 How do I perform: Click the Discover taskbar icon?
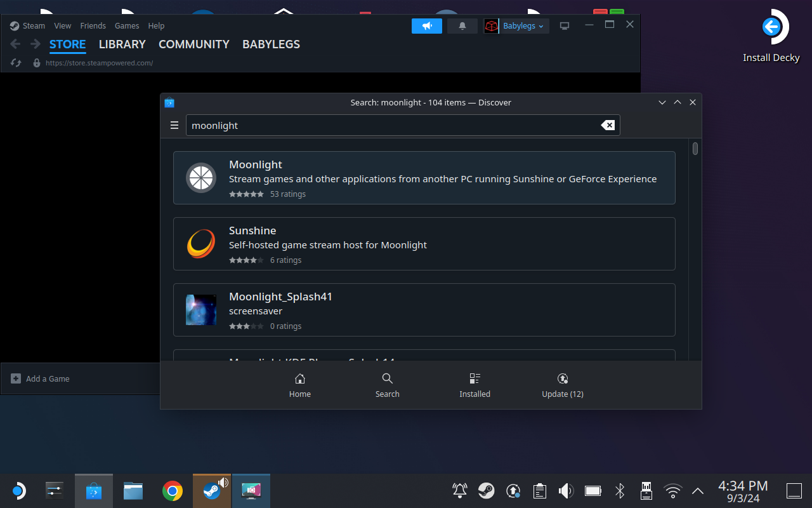[x=94, y=491]
